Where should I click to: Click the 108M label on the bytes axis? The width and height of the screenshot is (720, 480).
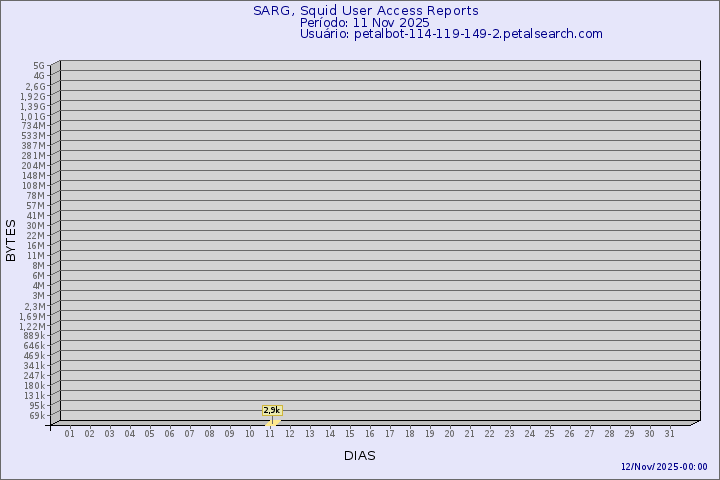tap(34, 185)
